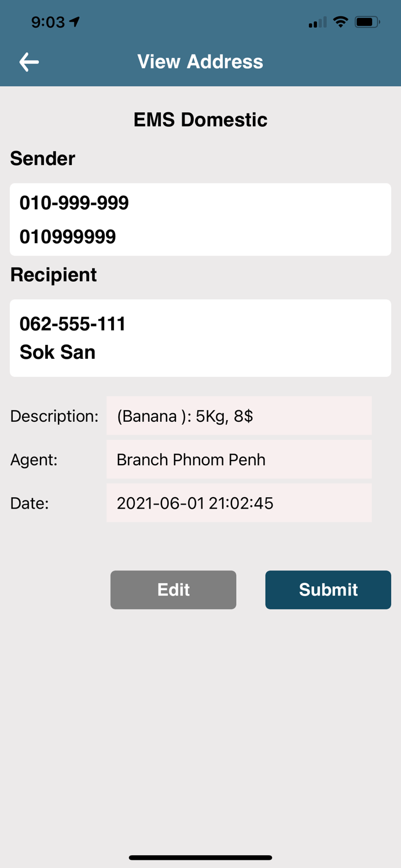Tap sender phone number 010-999-999
Image resolution: width=401 pixels, height=868 pixels.
(x=74, y=203)
